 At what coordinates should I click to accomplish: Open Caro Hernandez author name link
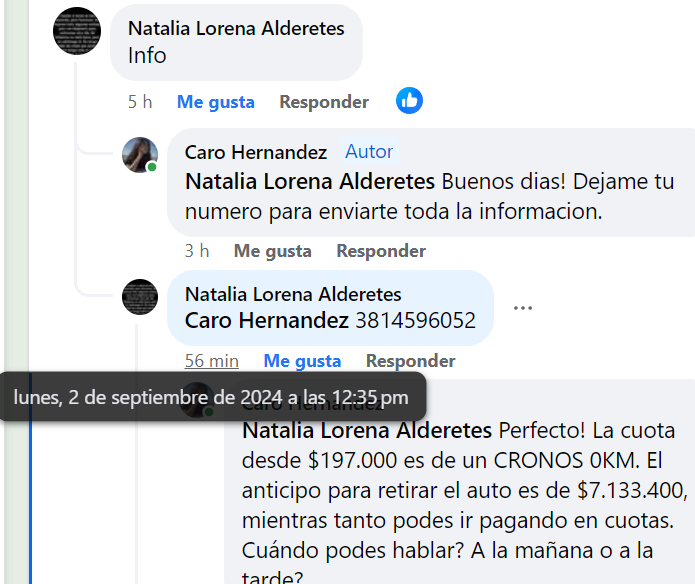(x=256, y=152)
